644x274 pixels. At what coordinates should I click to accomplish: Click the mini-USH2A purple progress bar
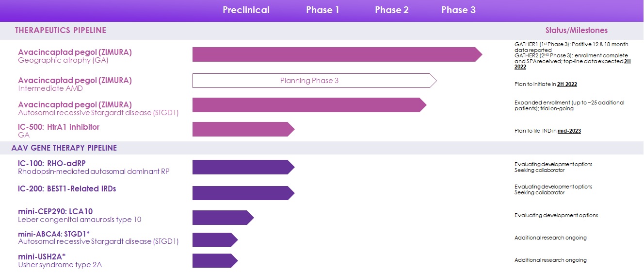[213, 261]
